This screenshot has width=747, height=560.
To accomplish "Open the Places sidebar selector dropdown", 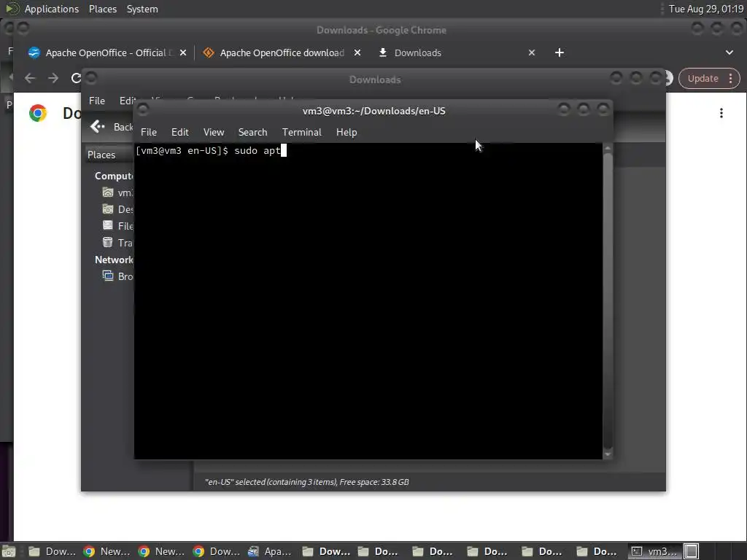I will (x=109, y=155).
